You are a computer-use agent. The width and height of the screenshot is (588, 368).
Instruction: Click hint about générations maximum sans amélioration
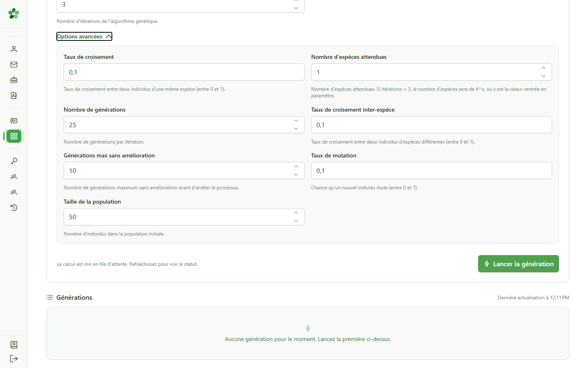[151, 188]
